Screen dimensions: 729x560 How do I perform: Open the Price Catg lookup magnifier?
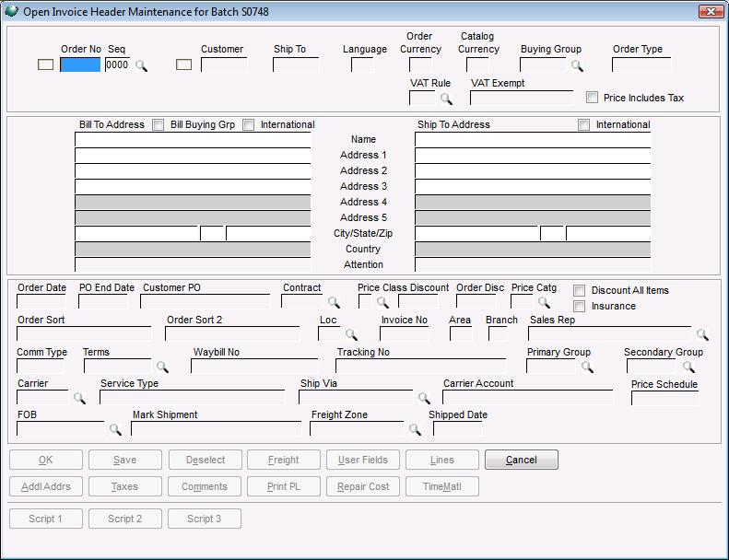[544, 302]
